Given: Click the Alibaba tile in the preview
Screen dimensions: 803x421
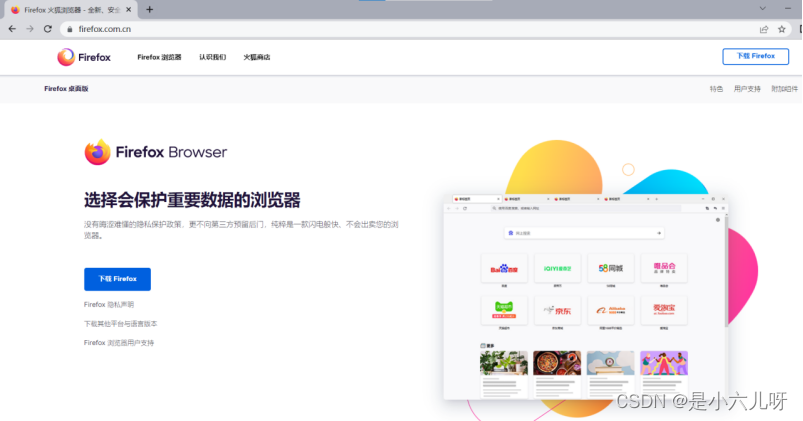Looking at the screenshot, I should [610, 310].
